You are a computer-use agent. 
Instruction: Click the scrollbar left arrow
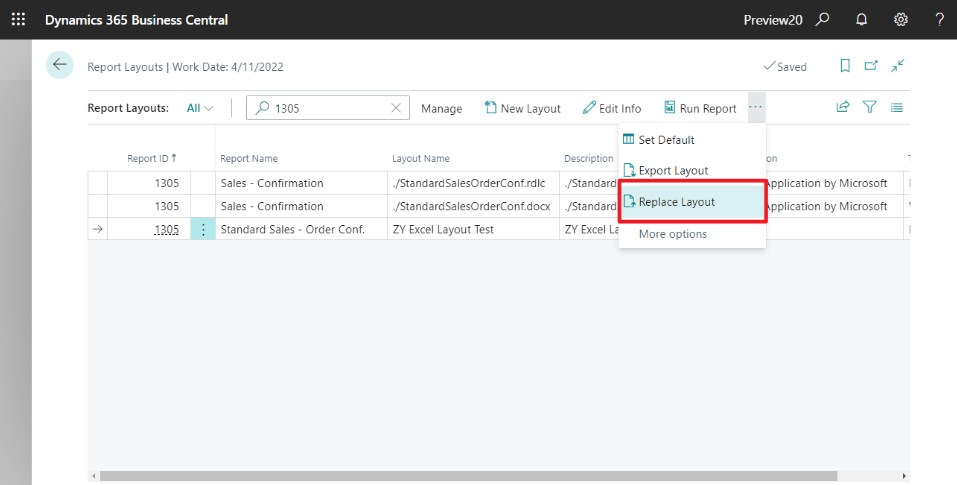tap(93, 476)
